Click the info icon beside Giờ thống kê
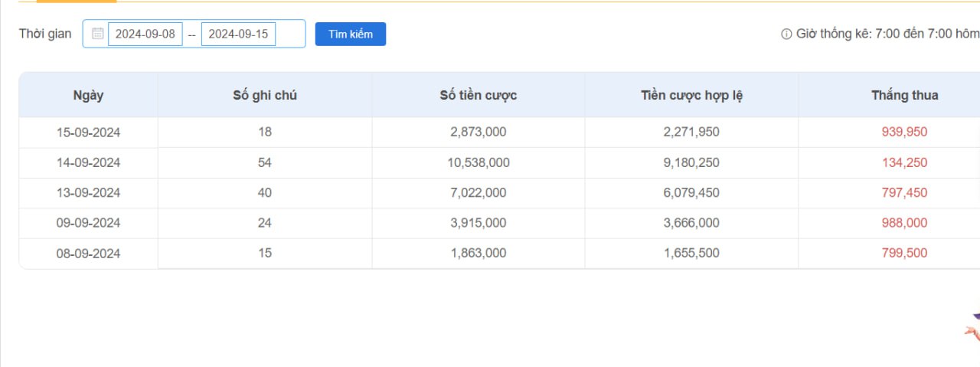 [x=786, y=34]
